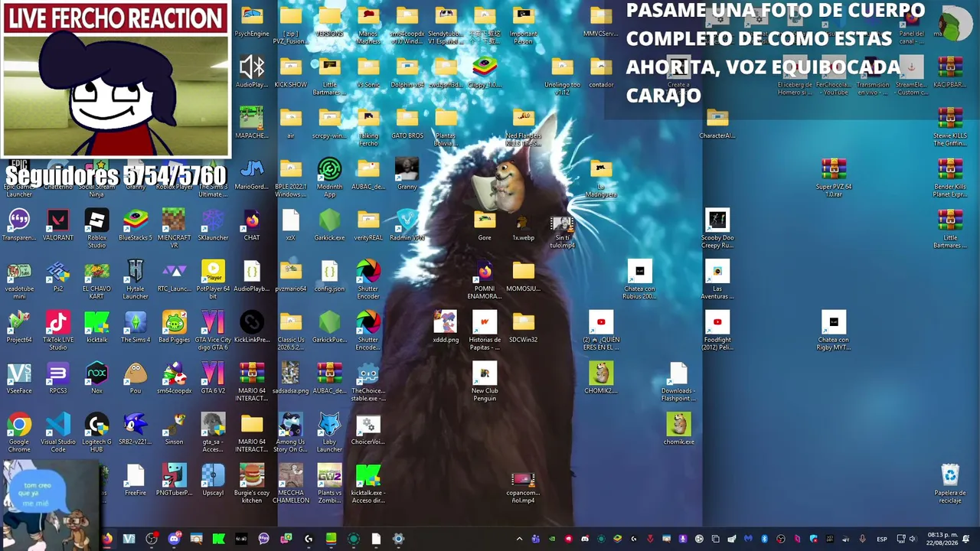Select the Super PVZ 64 1.0.rar archive

click(x=834, y=178)
